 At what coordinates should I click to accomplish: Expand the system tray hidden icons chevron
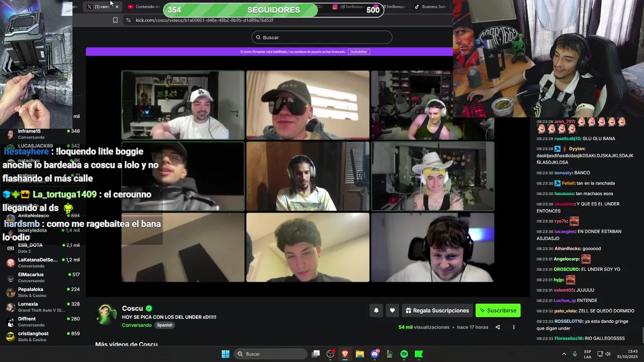point(564,354)
